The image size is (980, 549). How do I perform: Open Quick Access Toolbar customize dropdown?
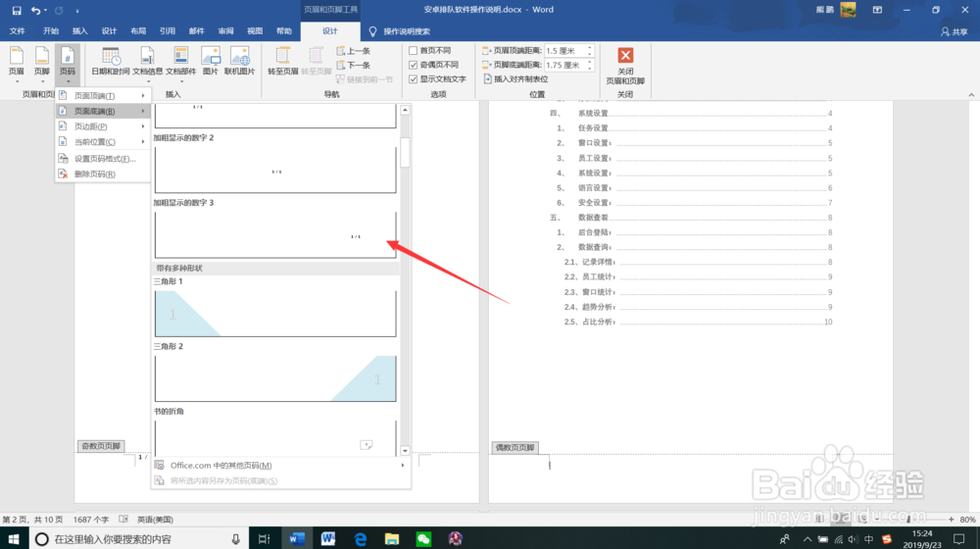pos(77,11)
